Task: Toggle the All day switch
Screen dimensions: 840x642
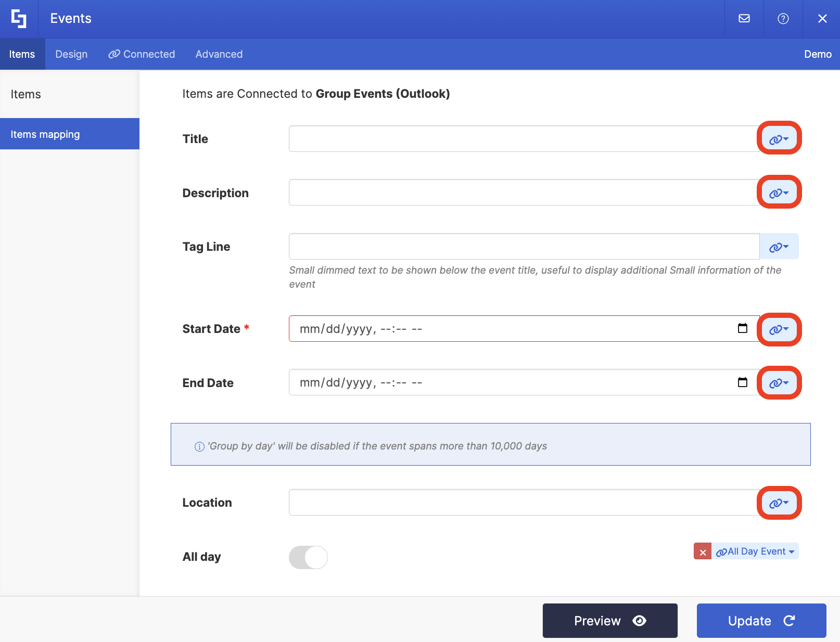Action: (x=308, y=557)
